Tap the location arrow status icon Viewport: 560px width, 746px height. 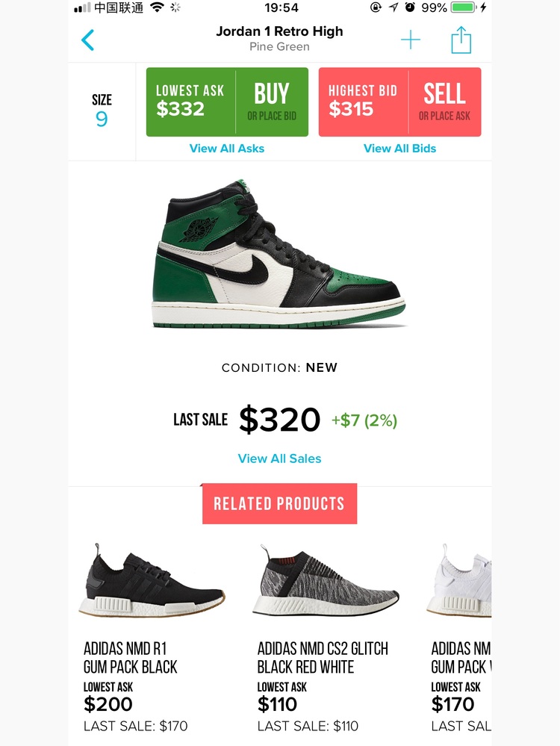click(393, 7)
